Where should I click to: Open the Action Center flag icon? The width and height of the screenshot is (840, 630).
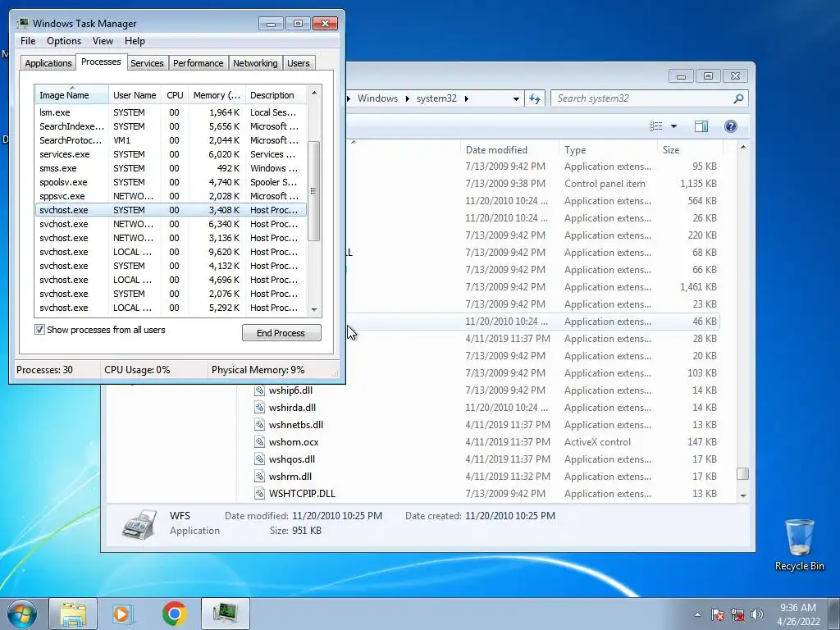(x=717, y=614)
